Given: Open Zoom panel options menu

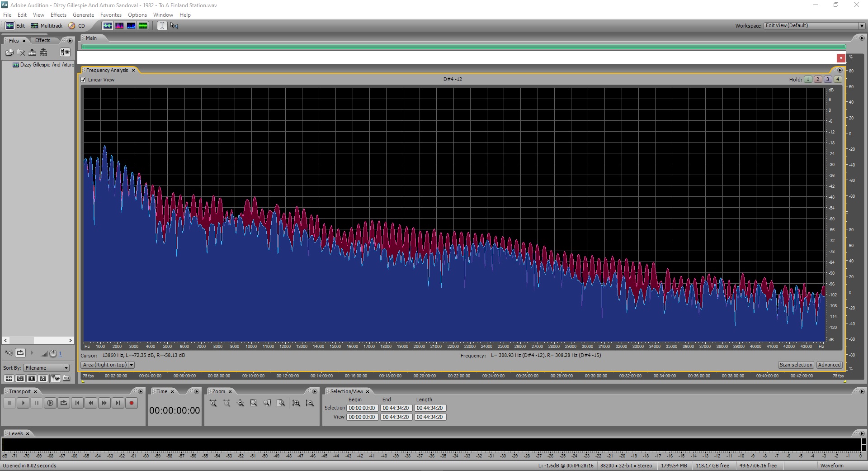Looking at the screenshot, I should coord(315,391).
